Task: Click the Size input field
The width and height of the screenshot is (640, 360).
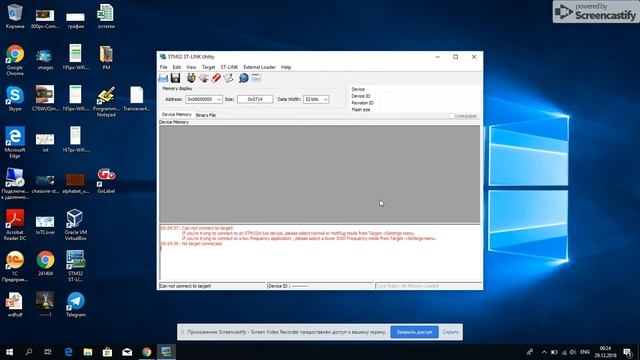Action: coord(255,99)
